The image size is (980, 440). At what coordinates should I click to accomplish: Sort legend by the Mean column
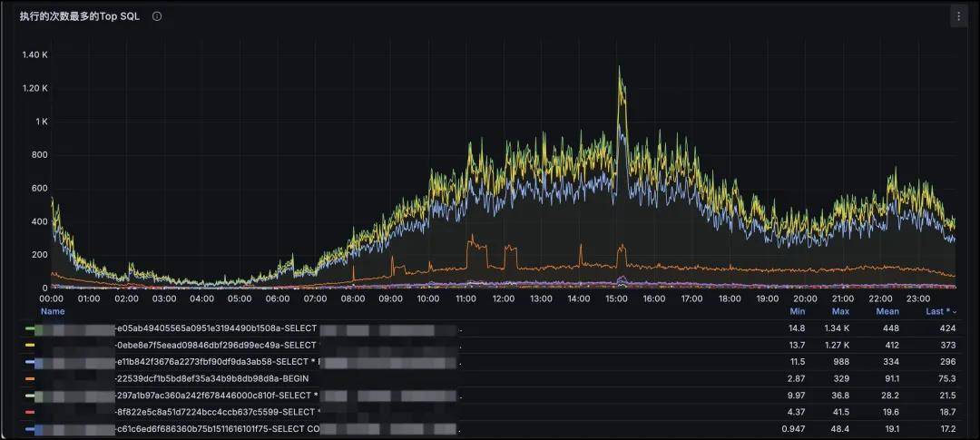point(887,311)
